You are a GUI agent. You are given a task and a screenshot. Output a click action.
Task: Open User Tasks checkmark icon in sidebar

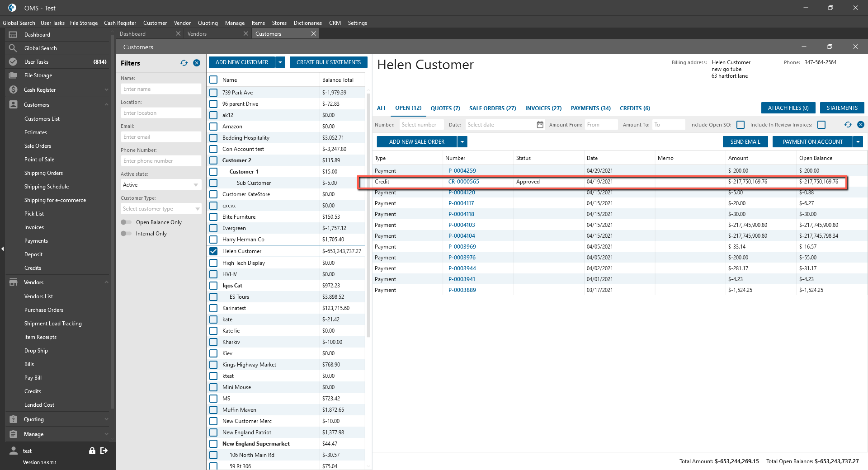[13, 62]
